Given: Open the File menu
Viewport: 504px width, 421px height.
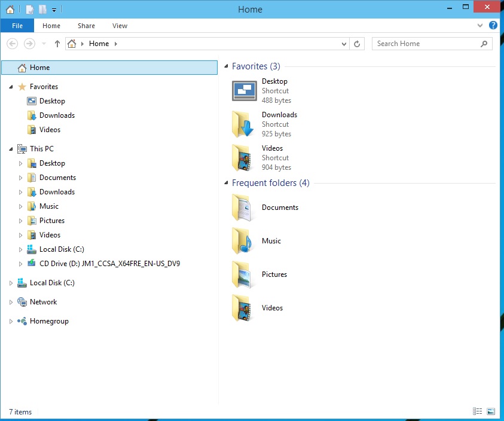Looking at the screenshot, I should click(x=17, y=26).
